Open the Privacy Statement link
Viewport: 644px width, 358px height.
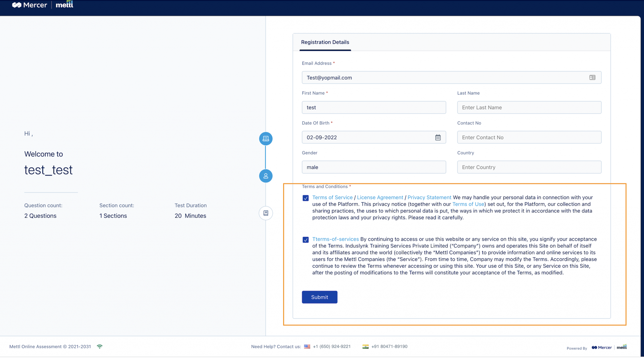click(429, 197)
